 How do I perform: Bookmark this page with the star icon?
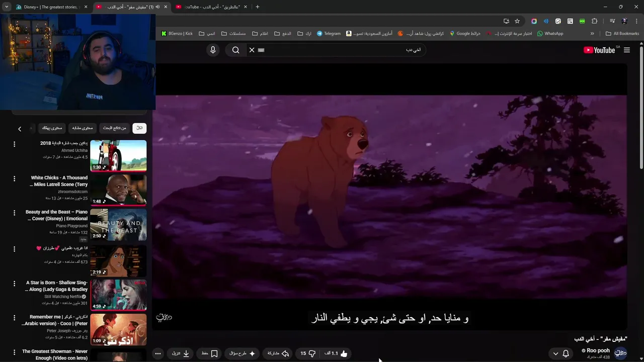click(x=517, y=21)
